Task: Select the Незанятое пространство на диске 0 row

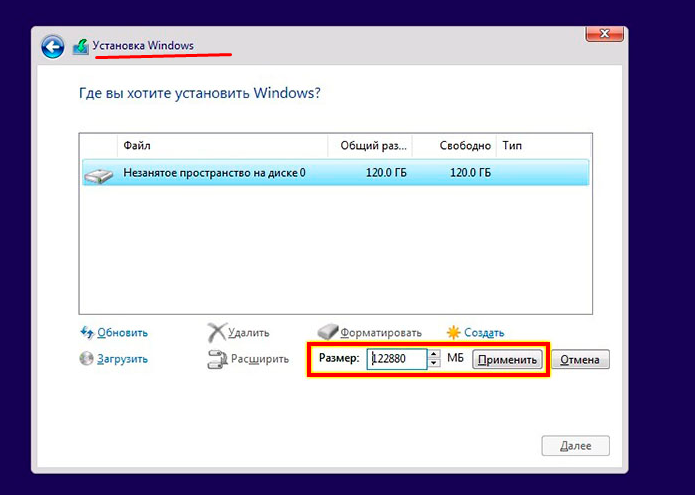Action: click(x=336, y=173)
